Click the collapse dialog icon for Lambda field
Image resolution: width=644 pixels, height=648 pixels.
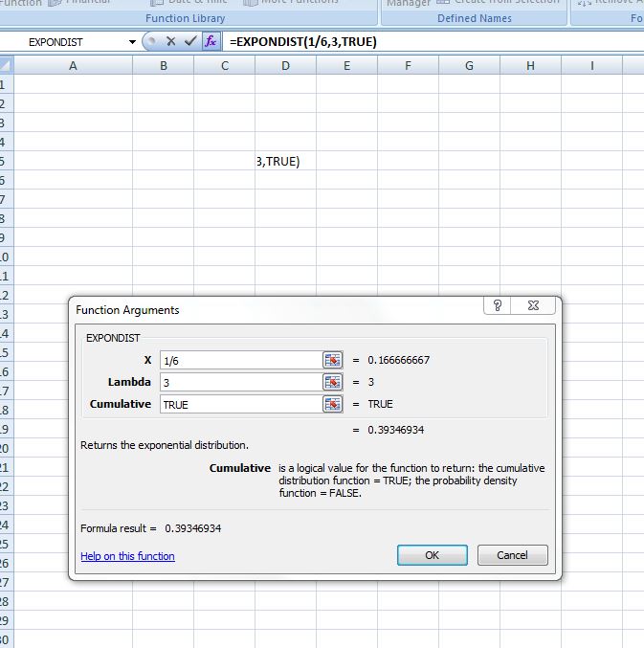click(x=332, y=382)
